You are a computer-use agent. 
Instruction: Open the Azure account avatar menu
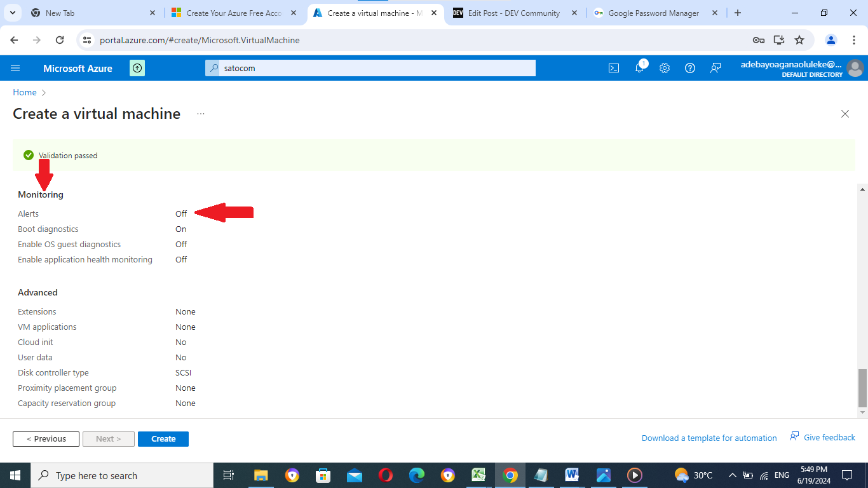[855, 68]
